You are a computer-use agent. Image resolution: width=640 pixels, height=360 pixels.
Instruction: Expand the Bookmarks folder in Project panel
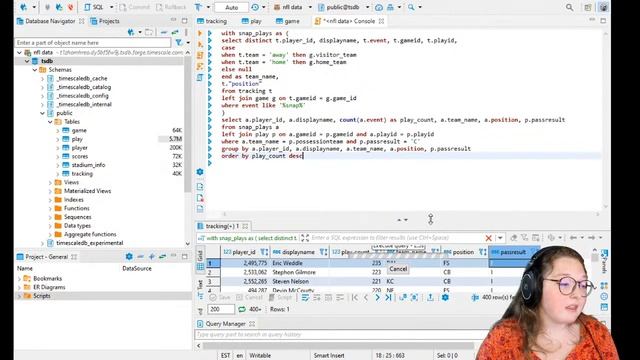click(x=19, y=278)
